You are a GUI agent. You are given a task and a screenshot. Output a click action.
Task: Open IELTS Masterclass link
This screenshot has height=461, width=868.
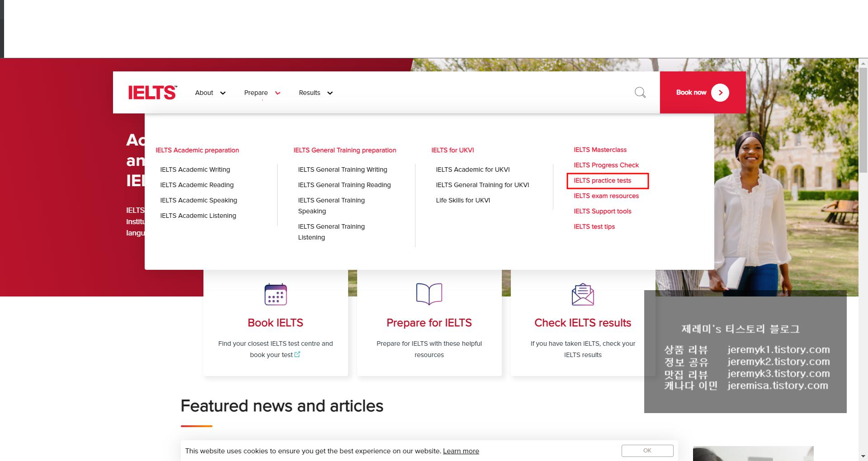600,150
